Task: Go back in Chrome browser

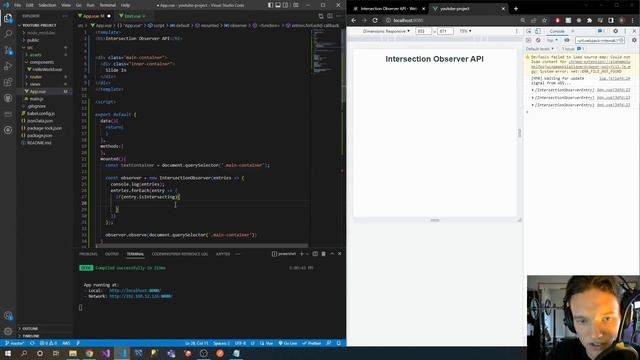Action: point(354,20)
